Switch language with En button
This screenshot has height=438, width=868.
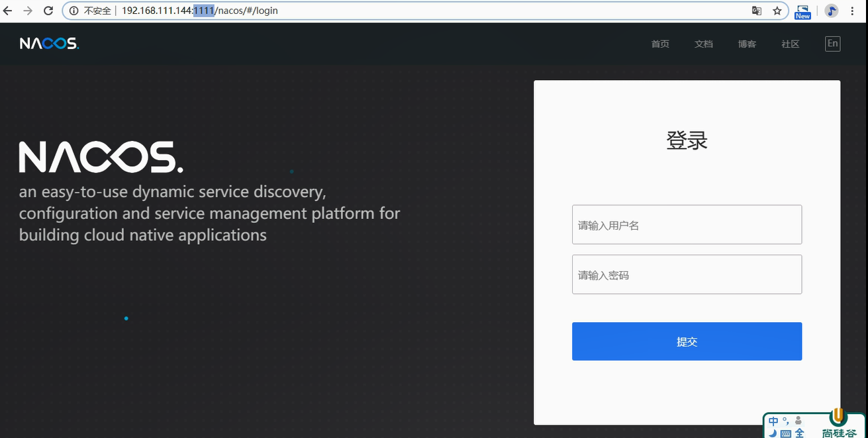(832, 44)
